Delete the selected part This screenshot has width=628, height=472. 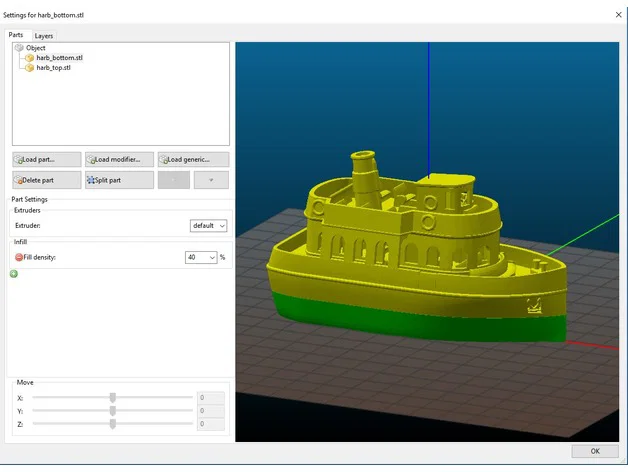47,180
